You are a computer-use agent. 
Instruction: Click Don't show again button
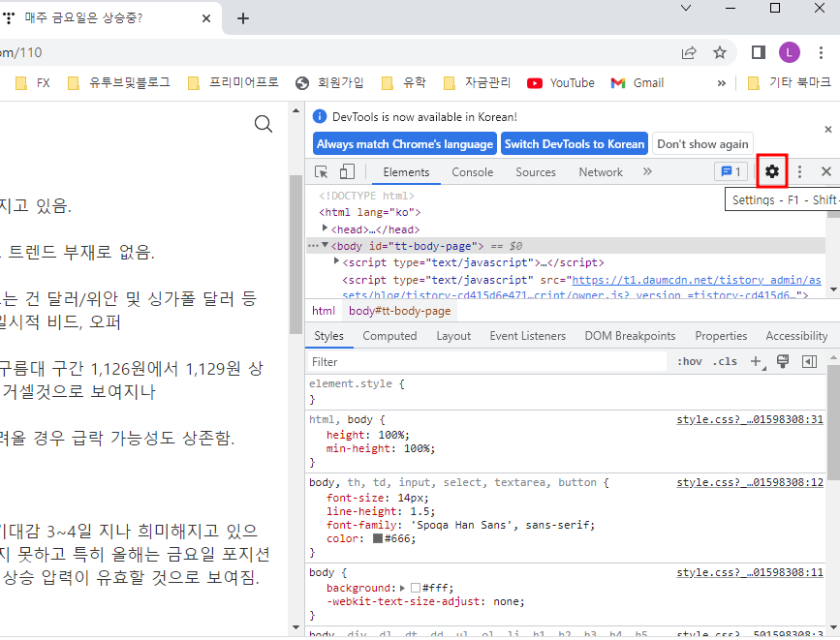tap(702, 144)
